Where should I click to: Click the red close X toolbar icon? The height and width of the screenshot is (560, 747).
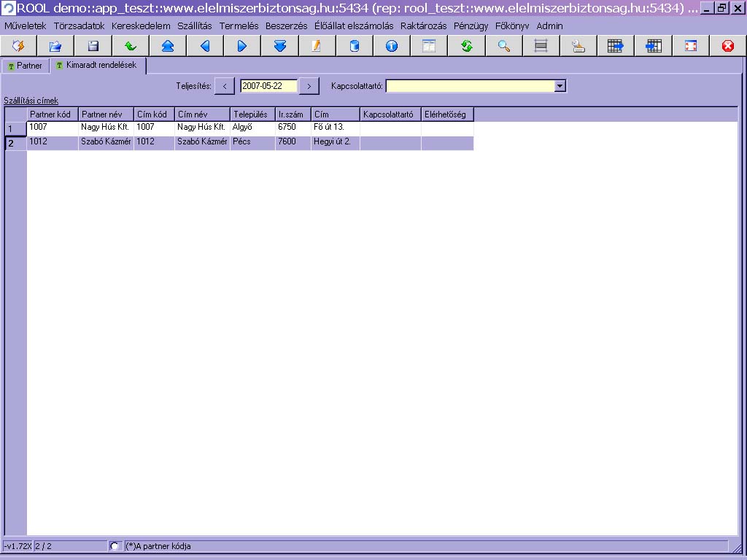[x=727, y=46]
